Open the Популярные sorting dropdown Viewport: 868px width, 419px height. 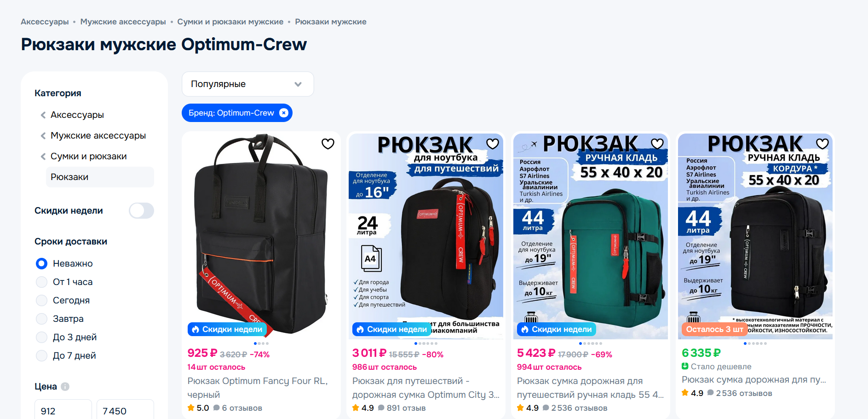(x=248, y=84)
